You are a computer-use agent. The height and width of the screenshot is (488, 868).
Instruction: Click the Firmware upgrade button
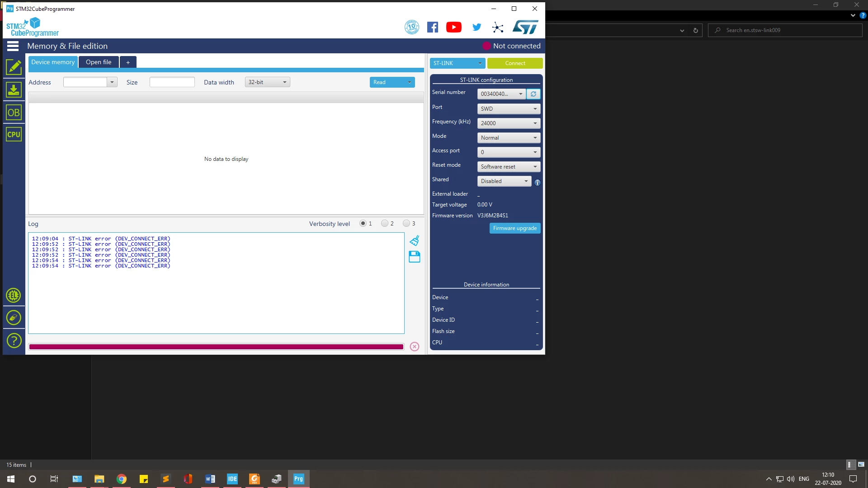(515, 228)
